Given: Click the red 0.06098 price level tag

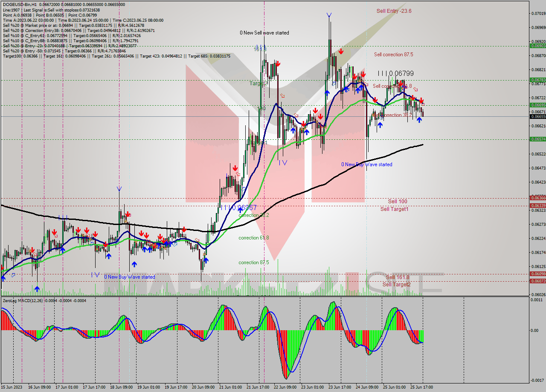Looking at the screenshot, I should pos(538,274).
